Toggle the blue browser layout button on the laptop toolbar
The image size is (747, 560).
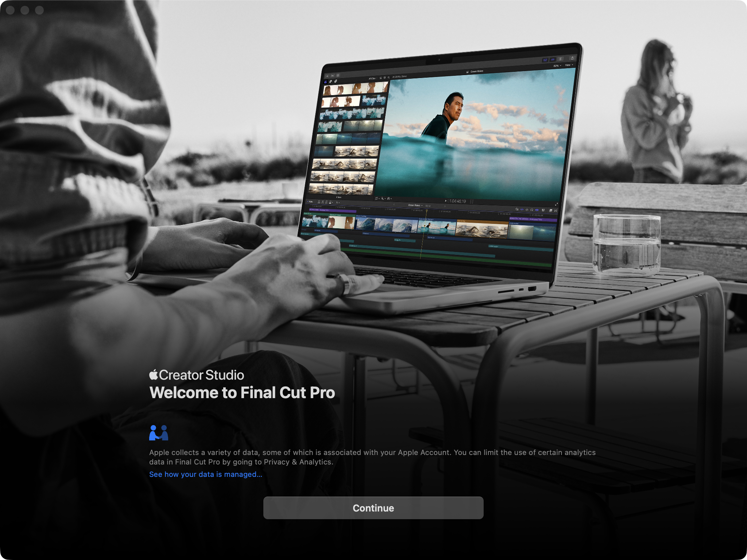pyautogui.click(x=545, y=60)
